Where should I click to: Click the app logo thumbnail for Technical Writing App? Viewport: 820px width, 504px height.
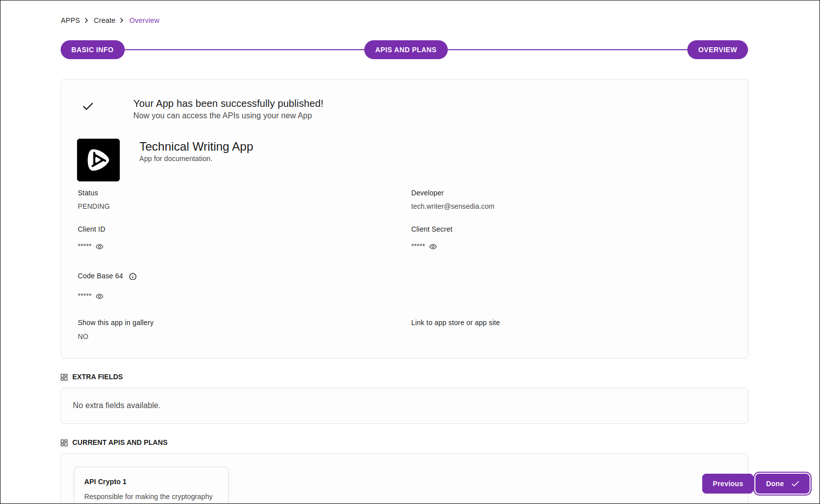click(98, 160)
